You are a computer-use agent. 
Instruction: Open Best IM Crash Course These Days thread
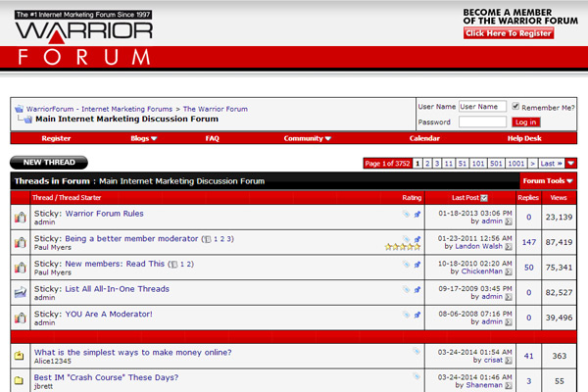[106, 377]
